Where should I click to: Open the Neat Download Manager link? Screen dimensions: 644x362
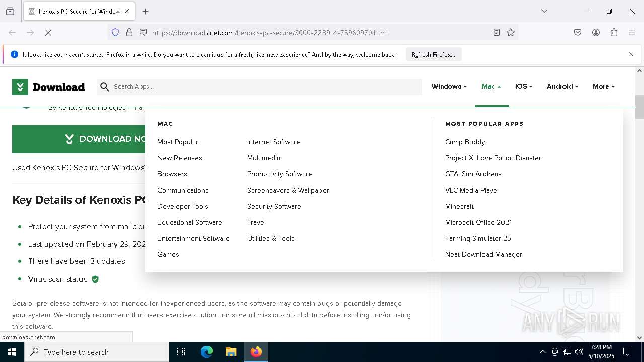[x=484, y=254]
